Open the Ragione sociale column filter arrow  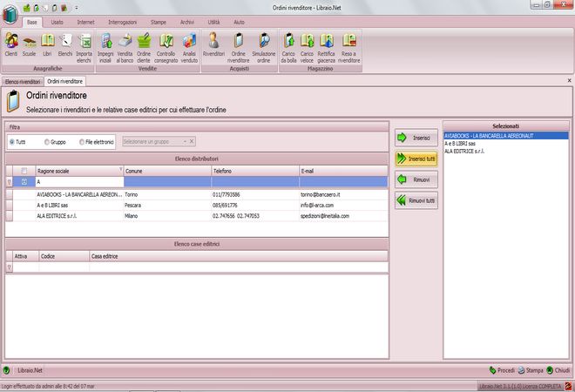pyautogui.click(x=120, y=169)
